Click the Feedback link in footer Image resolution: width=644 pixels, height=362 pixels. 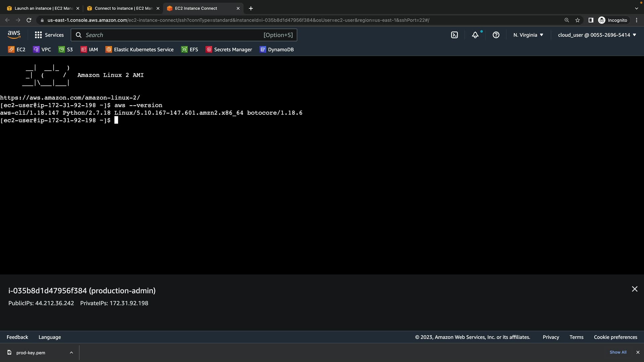click(17, 337)
